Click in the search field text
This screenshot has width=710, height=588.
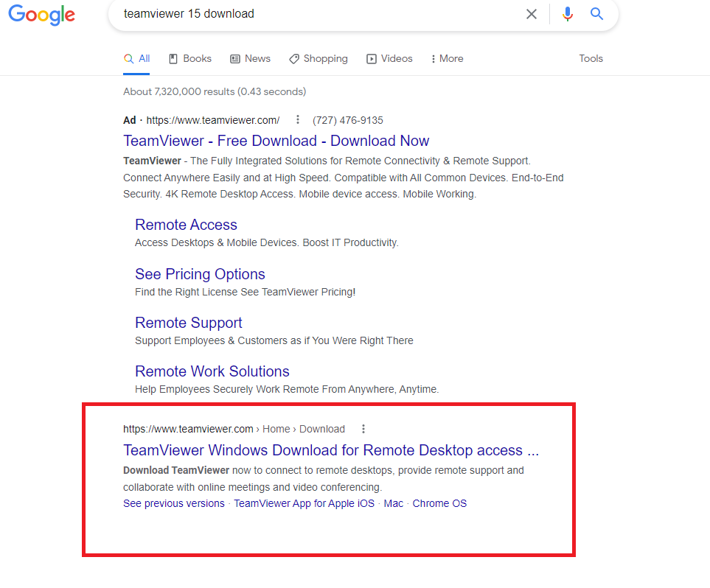click(x=295, y=14)
